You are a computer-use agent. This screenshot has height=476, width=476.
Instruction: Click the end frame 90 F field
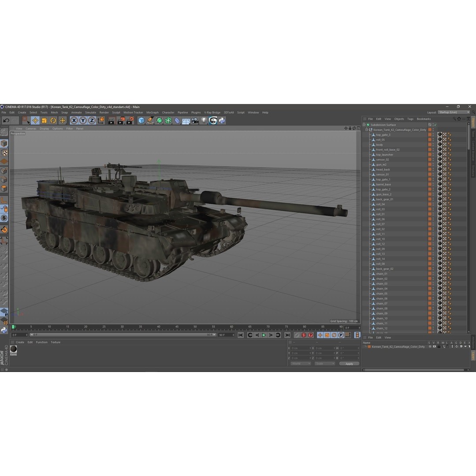click(226, 335)
